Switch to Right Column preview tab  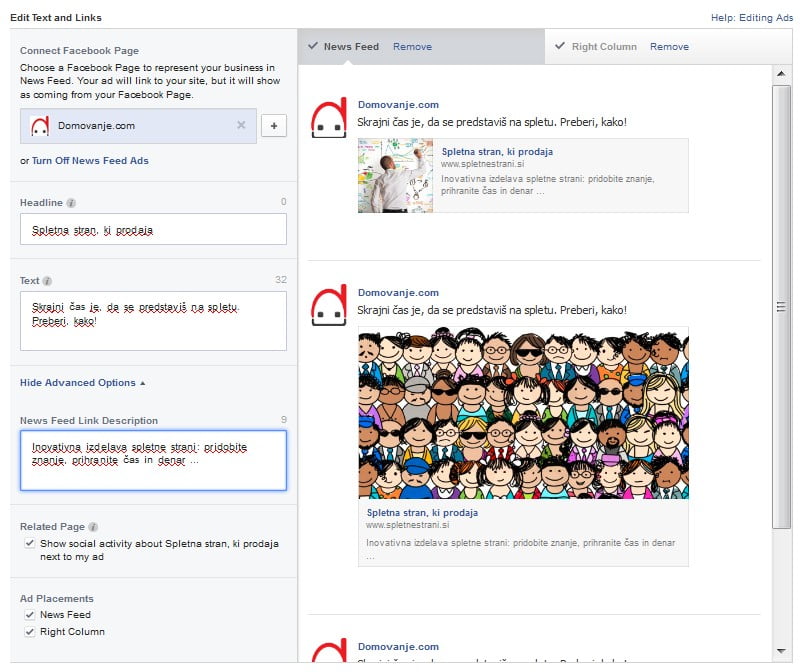[604, 47]
